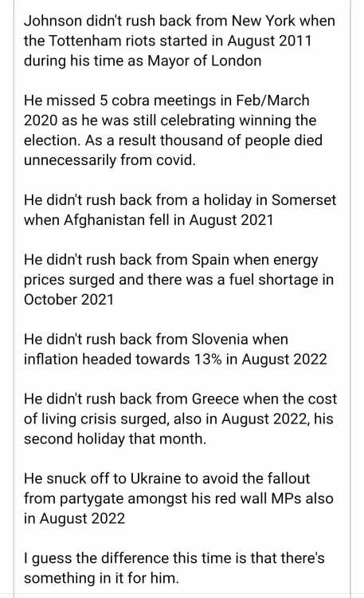Select the "Feb/March" text
The height and width of the screenshot is (598, 364).
(272, 100)
